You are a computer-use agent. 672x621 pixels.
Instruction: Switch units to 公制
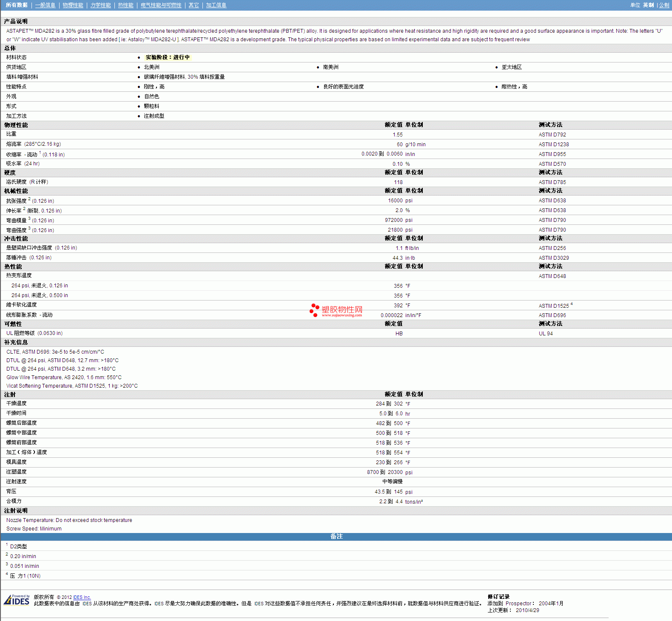tap(664, 5)
